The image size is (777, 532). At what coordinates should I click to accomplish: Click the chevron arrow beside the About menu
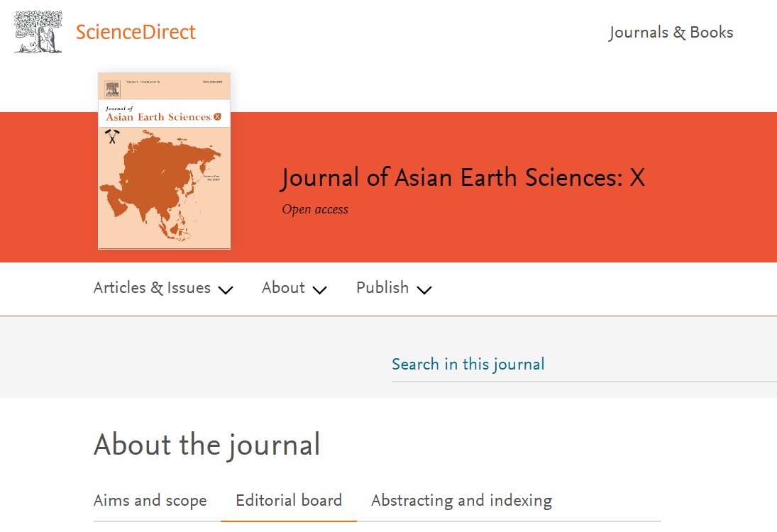pos(319,290)
